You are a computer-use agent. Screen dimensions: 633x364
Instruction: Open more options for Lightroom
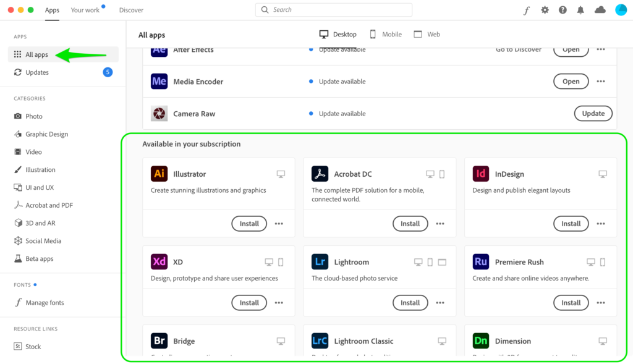pos(440,303)
